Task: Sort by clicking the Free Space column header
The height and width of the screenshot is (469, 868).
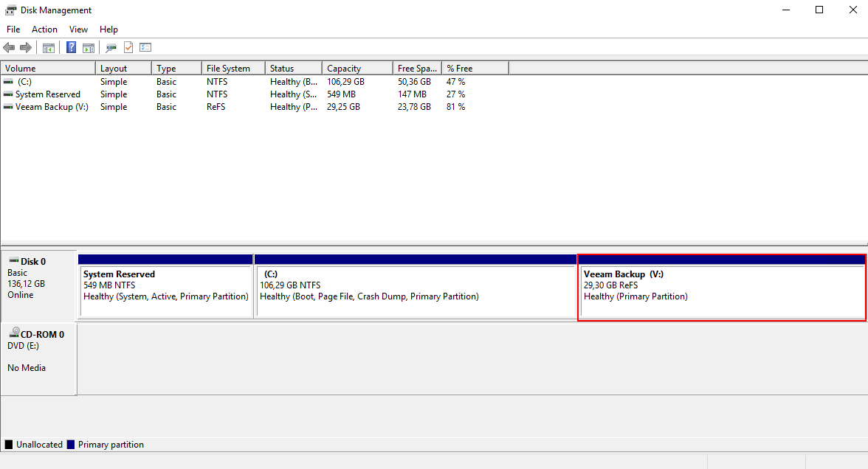Action: (416, 67)
